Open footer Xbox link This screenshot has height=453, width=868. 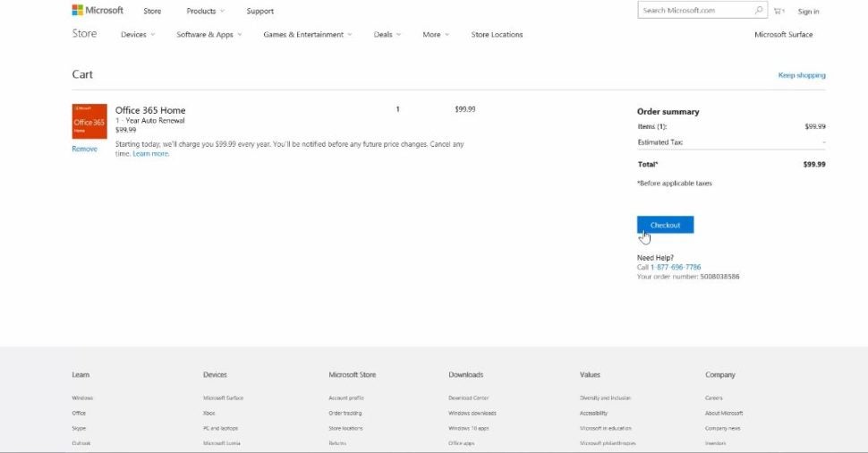pyautogui.click(x=208, y=413)
